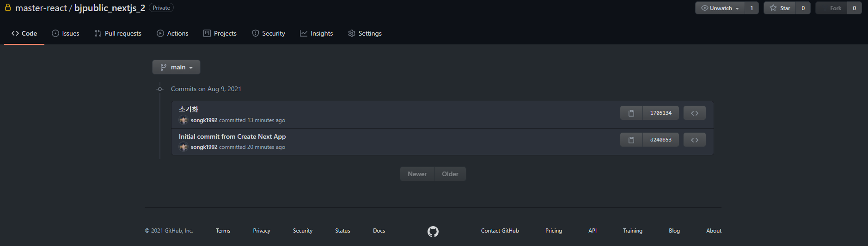The image size is (868, 246).
Task: Open the Contact GitHub link
Action: pyautogui.click(x=500, y=231)
